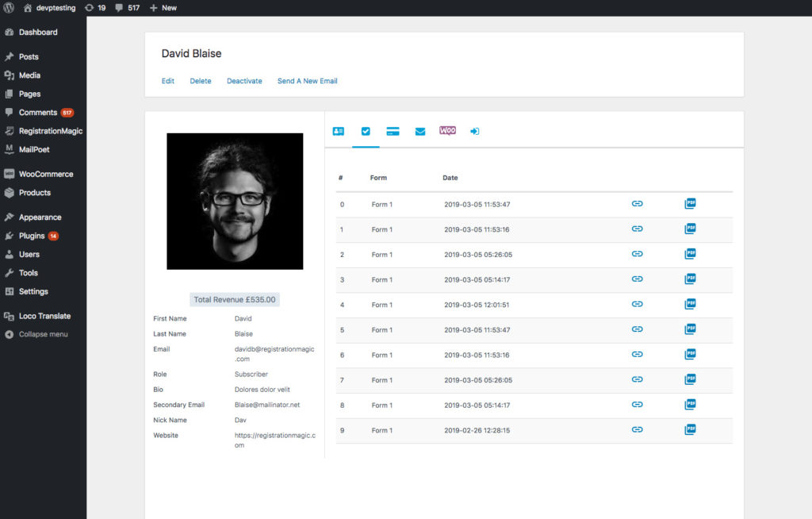The image size is (812, 519).
Task: Select the profile card tab icon
Action: point(339,132)
